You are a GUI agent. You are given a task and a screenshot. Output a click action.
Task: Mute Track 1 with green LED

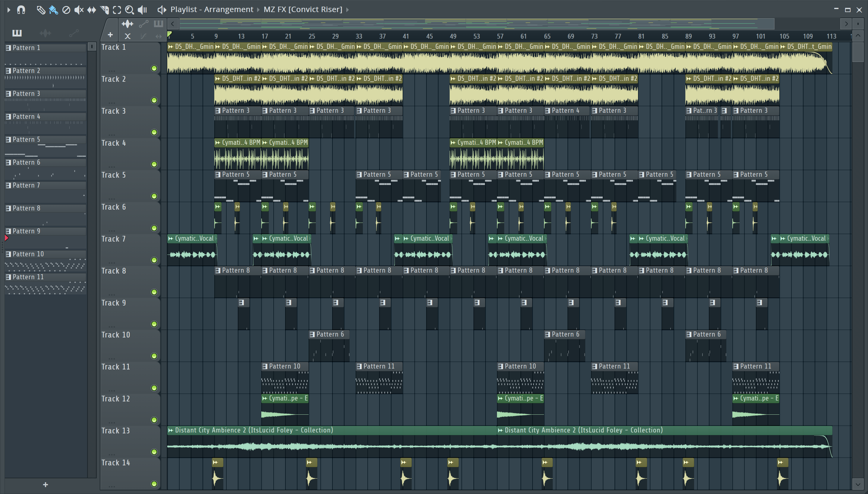click(154, 68)
